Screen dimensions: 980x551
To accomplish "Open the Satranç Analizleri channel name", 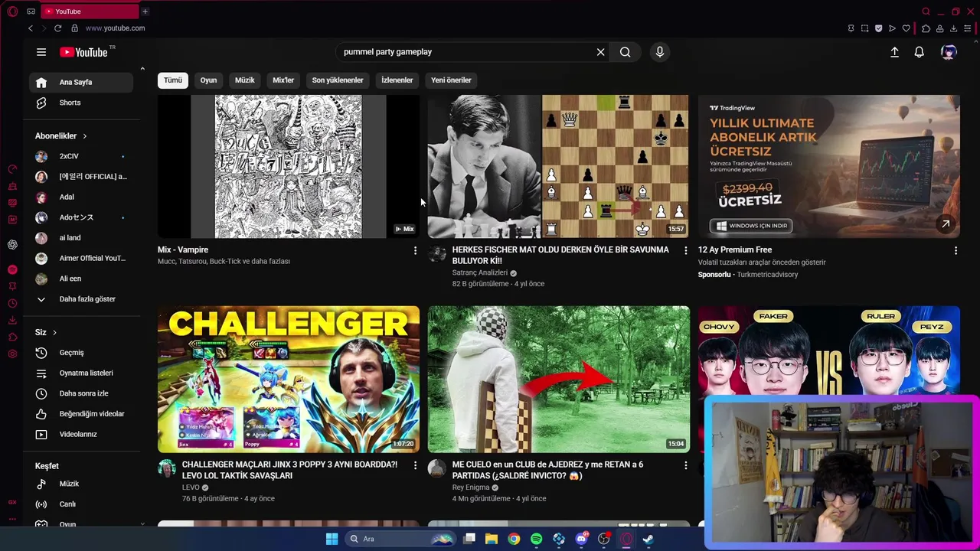I will coord(480,272).
